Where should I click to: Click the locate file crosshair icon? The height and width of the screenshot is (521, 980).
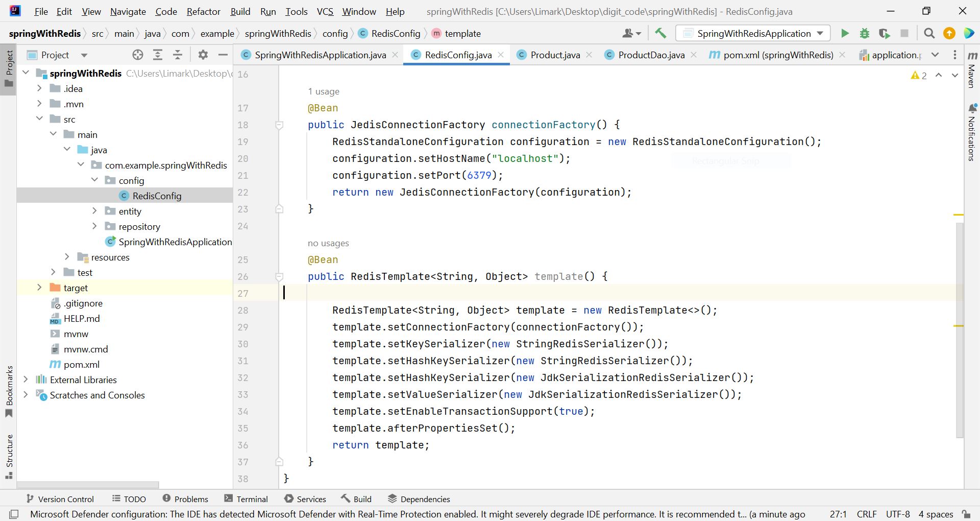point(137,55)
